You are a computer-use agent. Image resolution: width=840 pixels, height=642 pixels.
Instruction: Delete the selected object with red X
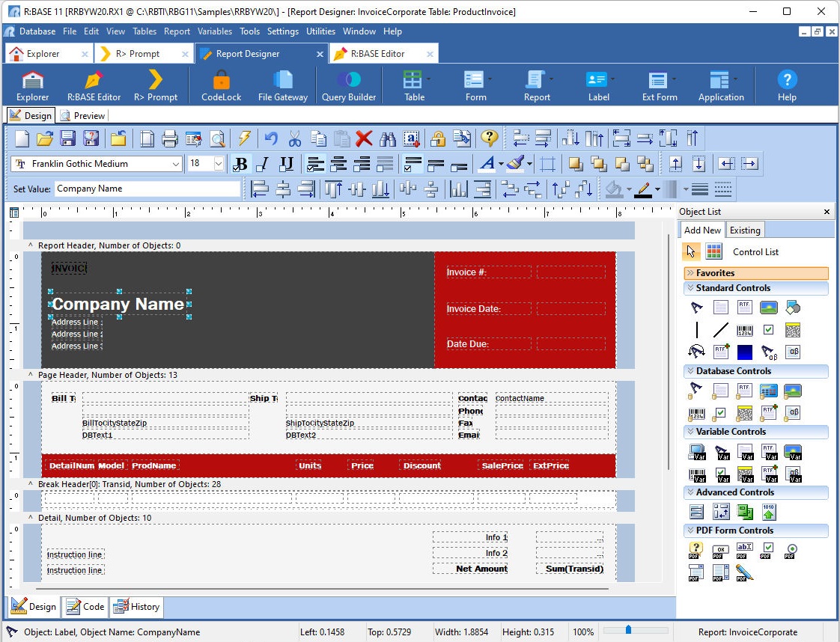364,138
